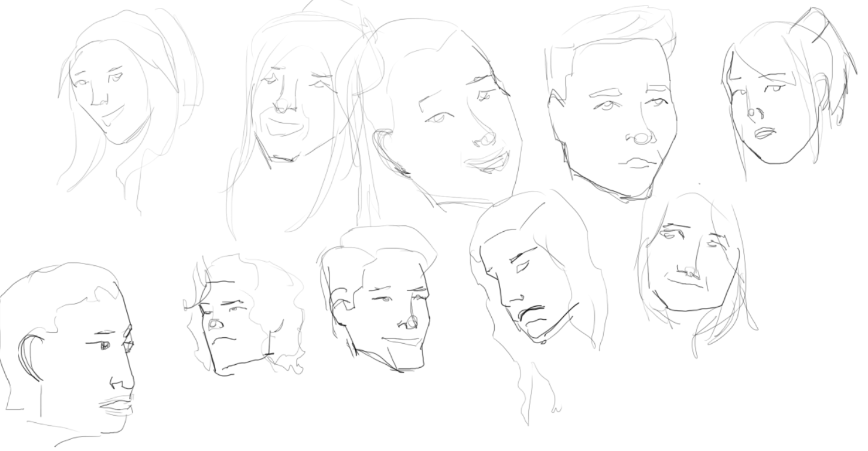This screenshot has height=451, width=868.
Task: Click the open smiling mouth of the large tilted face
Action: (x=488, y=161)
